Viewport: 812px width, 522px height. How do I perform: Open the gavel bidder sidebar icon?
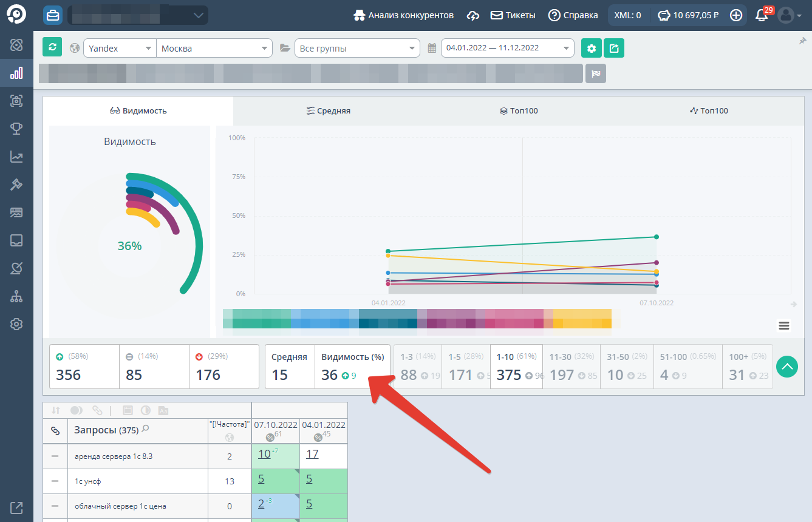pyautogui.click(x=16, y=185)
